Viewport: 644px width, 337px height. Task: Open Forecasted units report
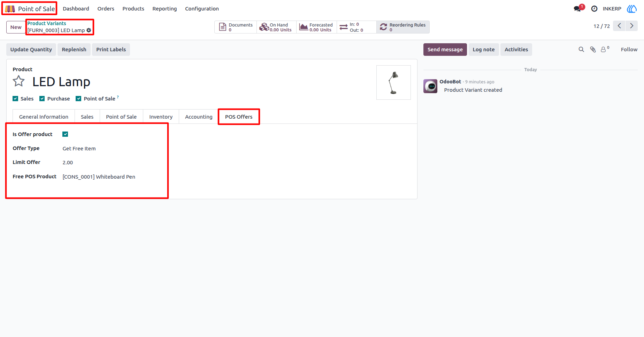[316, 27]
